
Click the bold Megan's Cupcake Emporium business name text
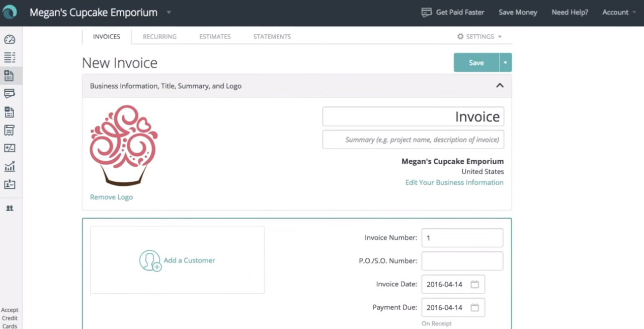[x=452, y=161]
